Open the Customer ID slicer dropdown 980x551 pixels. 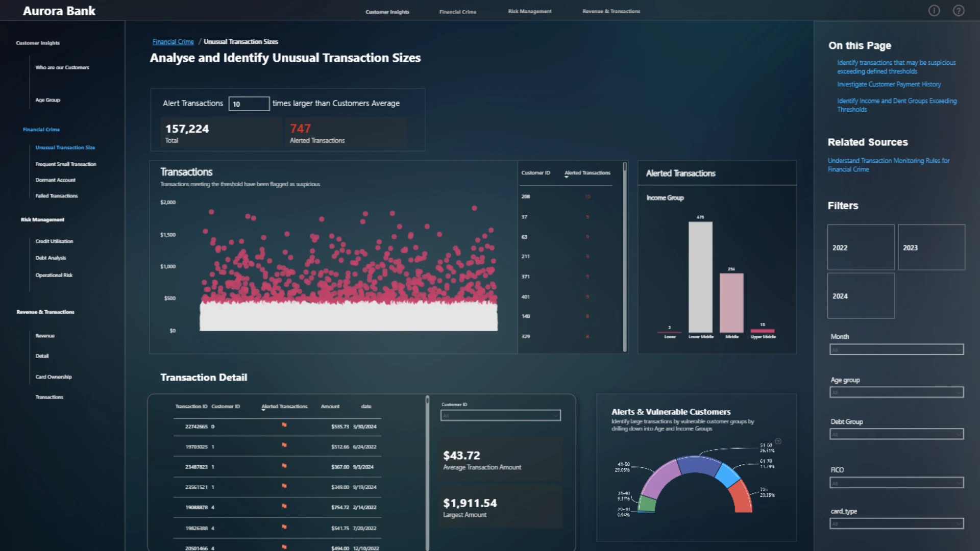(501, 416)
